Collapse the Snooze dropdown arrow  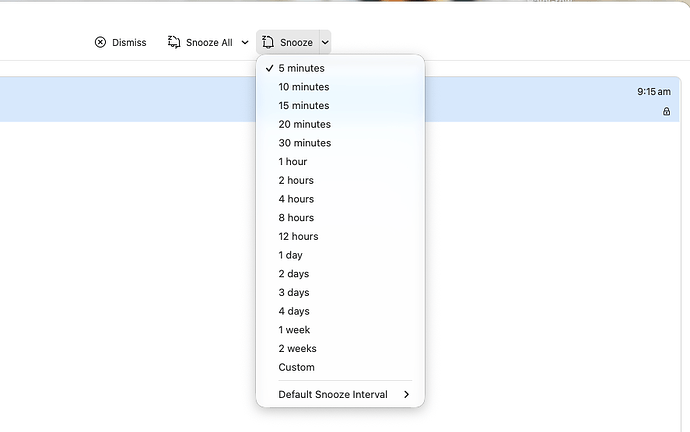325,42
